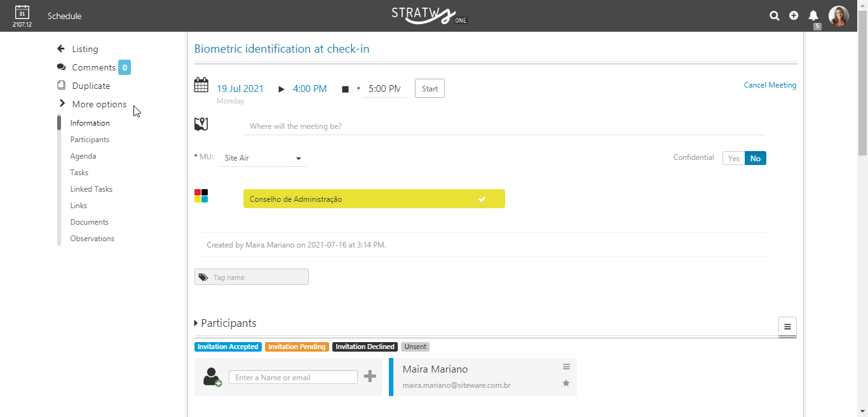868x417 pixels.
Task: Click the Unsent legend badge
Action: coord(416,347)
